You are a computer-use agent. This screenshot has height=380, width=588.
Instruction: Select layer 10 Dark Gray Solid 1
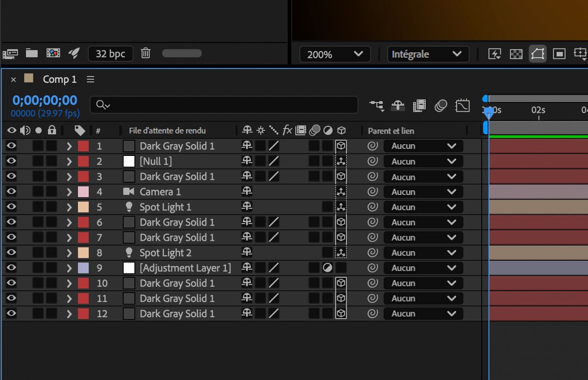tap(177, 283)
